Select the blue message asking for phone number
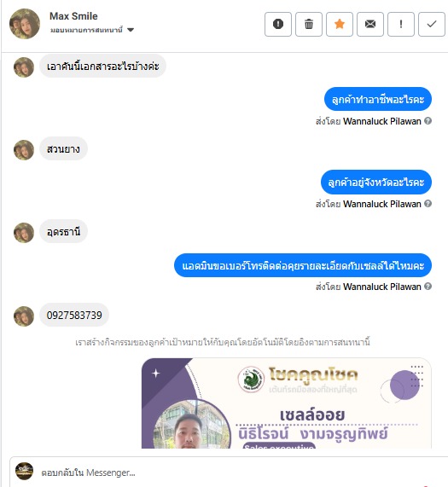The width and height of the screenshot is (448, 487). point(303,265)
